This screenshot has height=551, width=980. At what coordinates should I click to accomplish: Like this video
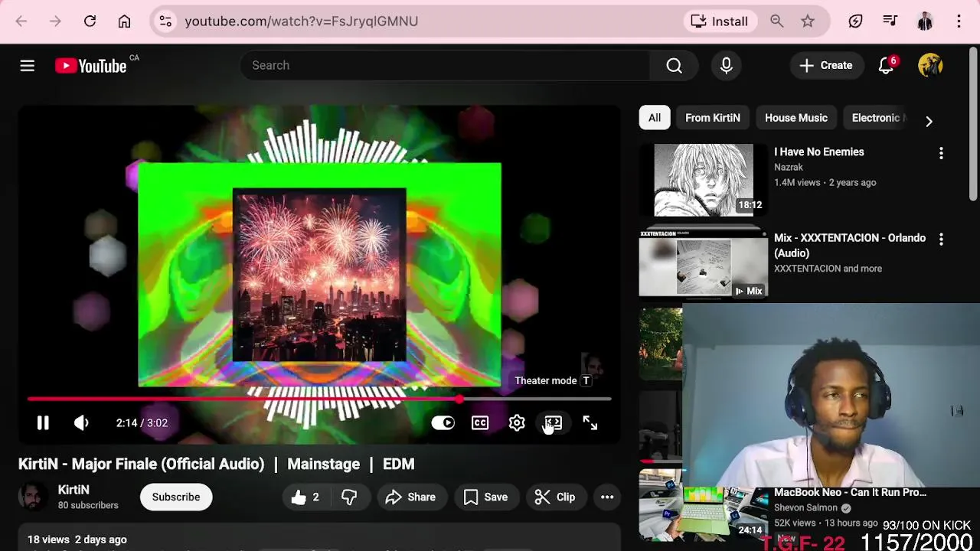tap(305, 497)
